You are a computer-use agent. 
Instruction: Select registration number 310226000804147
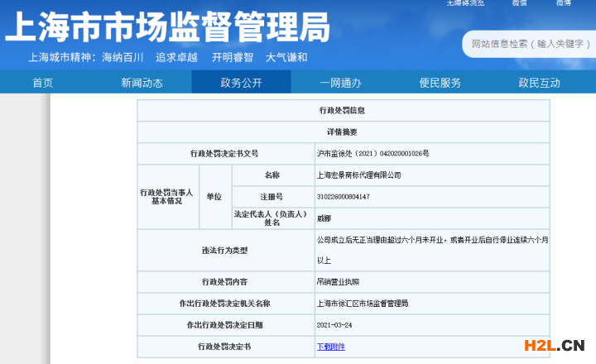click(x=344, y=197)
